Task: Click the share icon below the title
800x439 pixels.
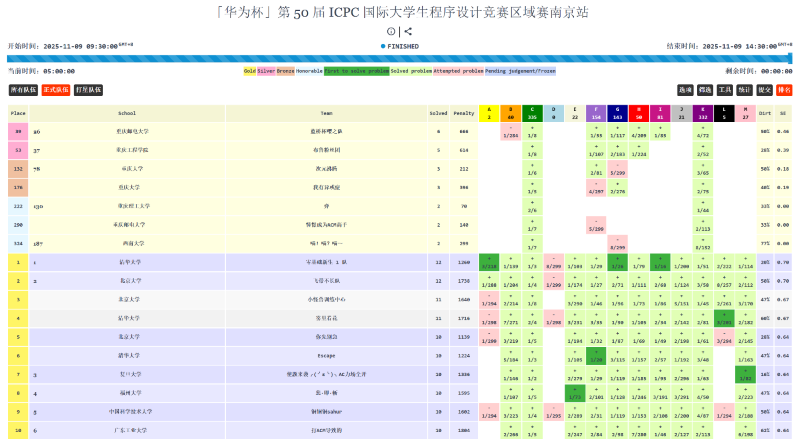Action: [x=408, y=31]
